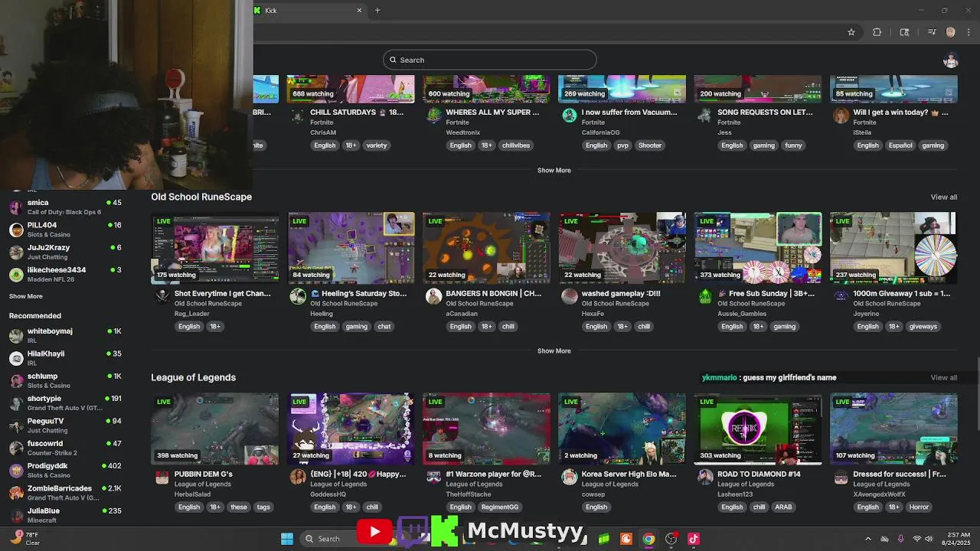Open JuliaBlue in Recommended list
The image size is (980, 551).
coord(65,515)
